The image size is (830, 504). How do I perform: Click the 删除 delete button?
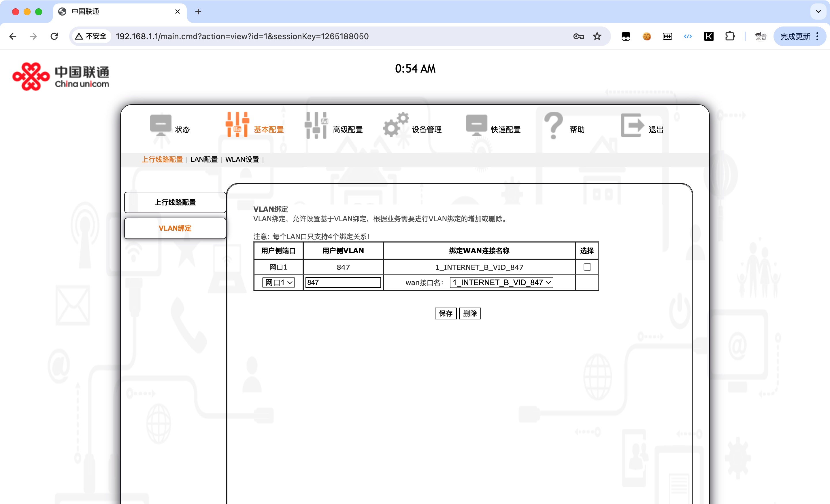470,313
